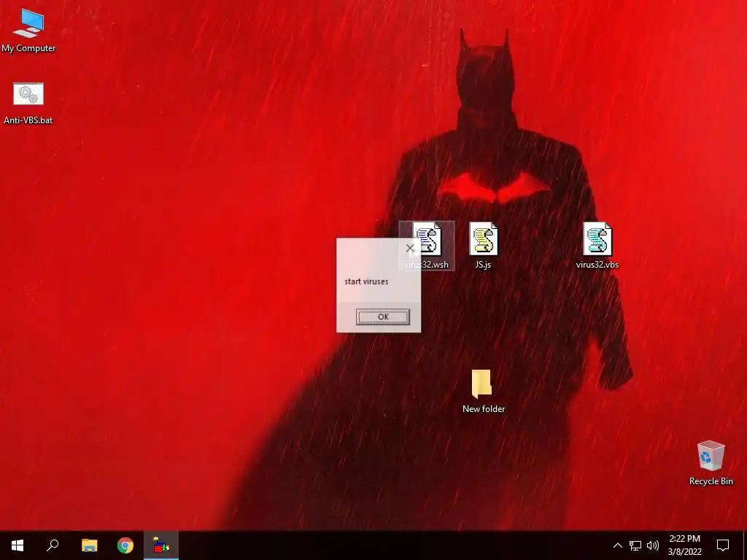The height and width of the screenshot is (560, 747).
Task: Open File Explorer from the taskbar
Action: click(89, 545)
